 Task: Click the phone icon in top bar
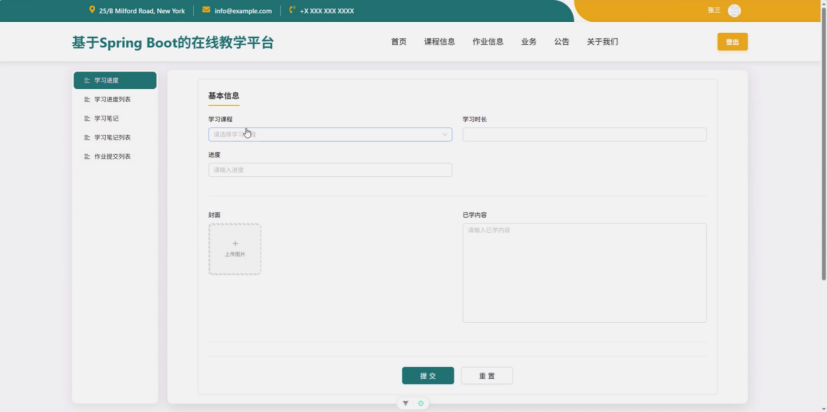click(292, 10)
